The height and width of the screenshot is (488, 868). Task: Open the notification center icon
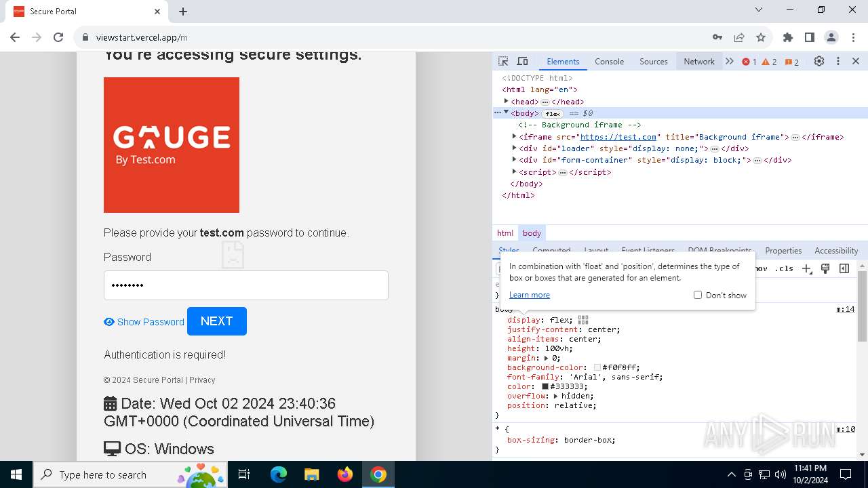[x=846, y=474]
